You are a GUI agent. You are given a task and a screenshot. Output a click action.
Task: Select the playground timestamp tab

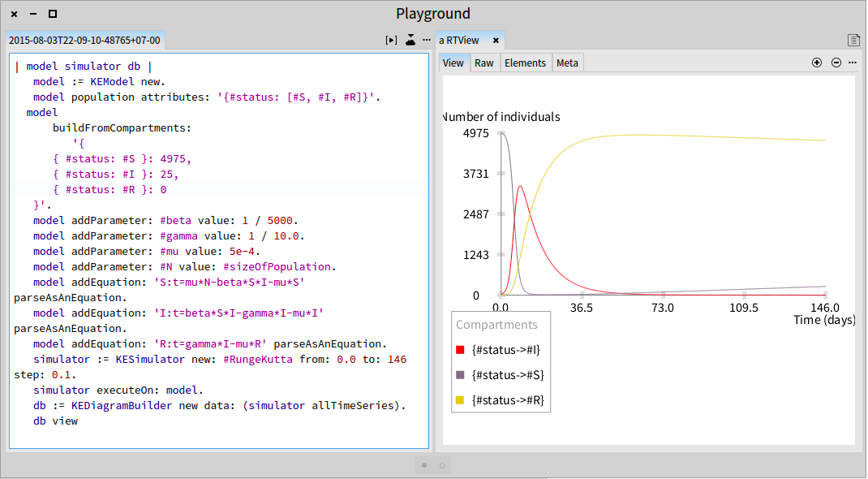(x=84, y=40)
